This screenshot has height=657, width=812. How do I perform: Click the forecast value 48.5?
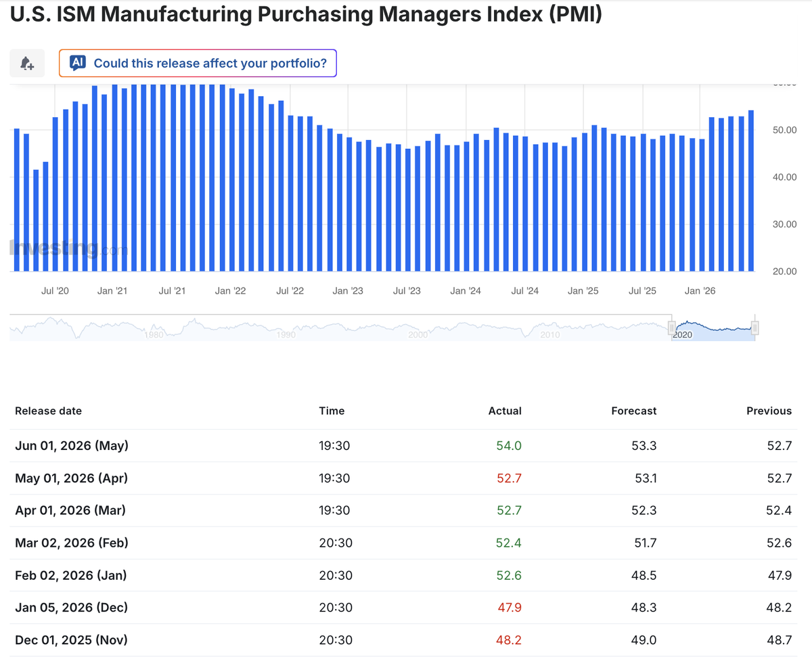pos(644,576)
